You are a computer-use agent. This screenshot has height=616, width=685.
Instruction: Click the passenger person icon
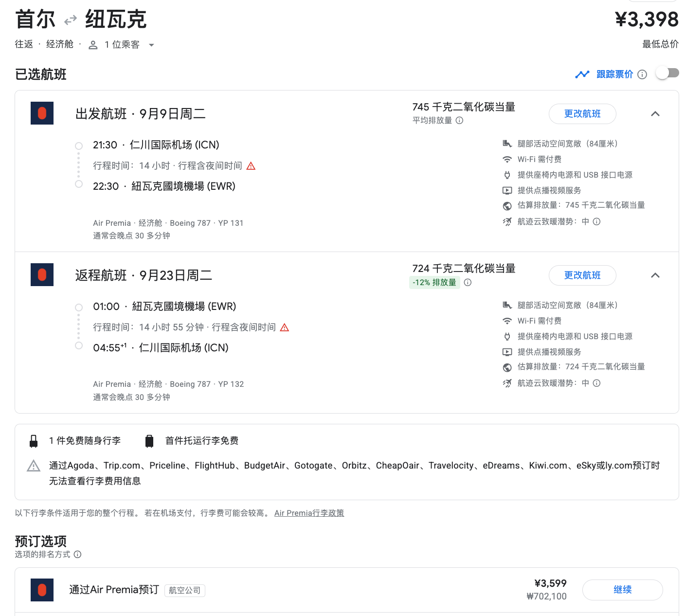93,45
